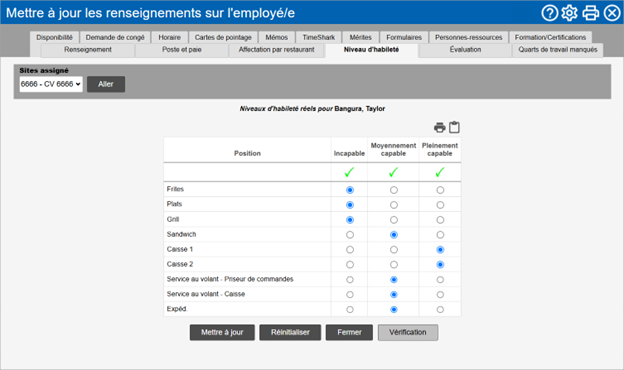Set Sandwich to Incapable
This screenshot has height=370, width=624.
coord(350,235)
